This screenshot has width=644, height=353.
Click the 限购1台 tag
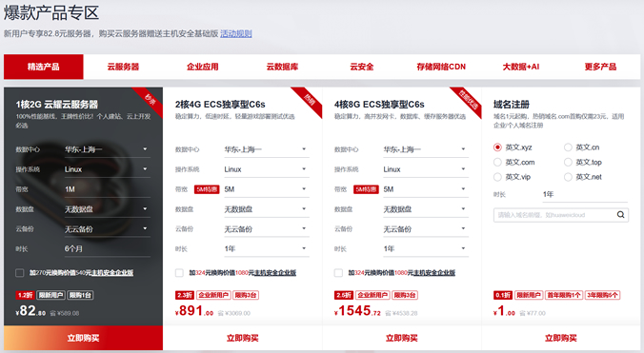80,295
